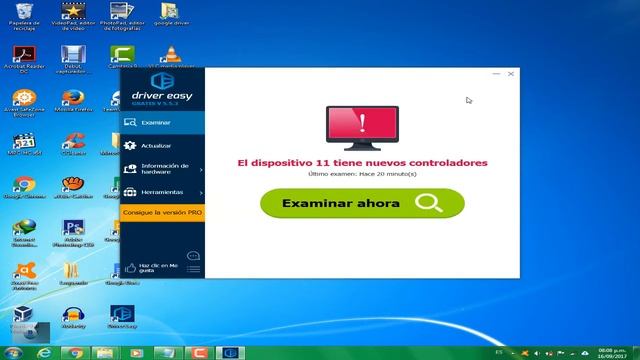Click the Show desktop strip
The image size is (640, 360).
click(x=636, y=353)
